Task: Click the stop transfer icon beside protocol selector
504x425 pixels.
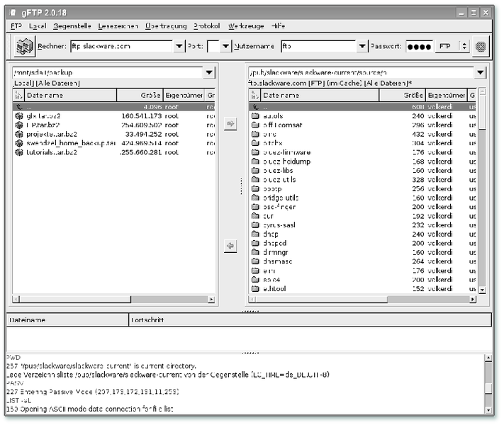Action: (x=481, y=46)
